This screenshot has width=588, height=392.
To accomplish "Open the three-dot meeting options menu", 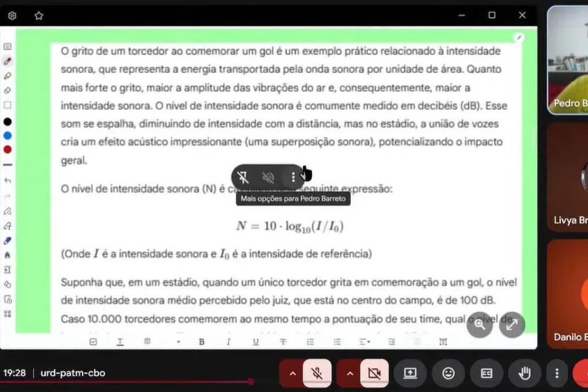I will pyautogui.click(x=556, y=373).
